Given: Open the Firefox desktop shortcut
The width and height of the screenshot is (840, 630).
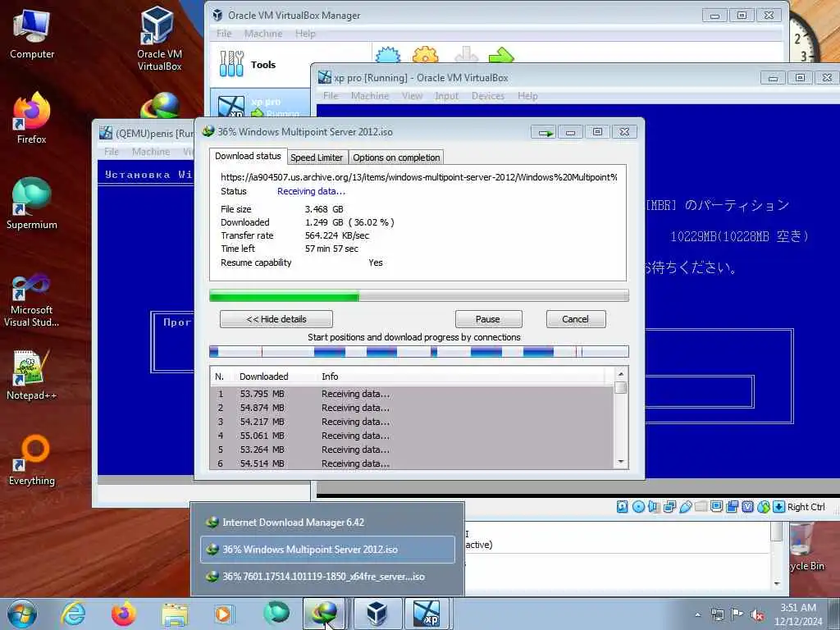Looking at the screenshot, I should pos(32,118).
